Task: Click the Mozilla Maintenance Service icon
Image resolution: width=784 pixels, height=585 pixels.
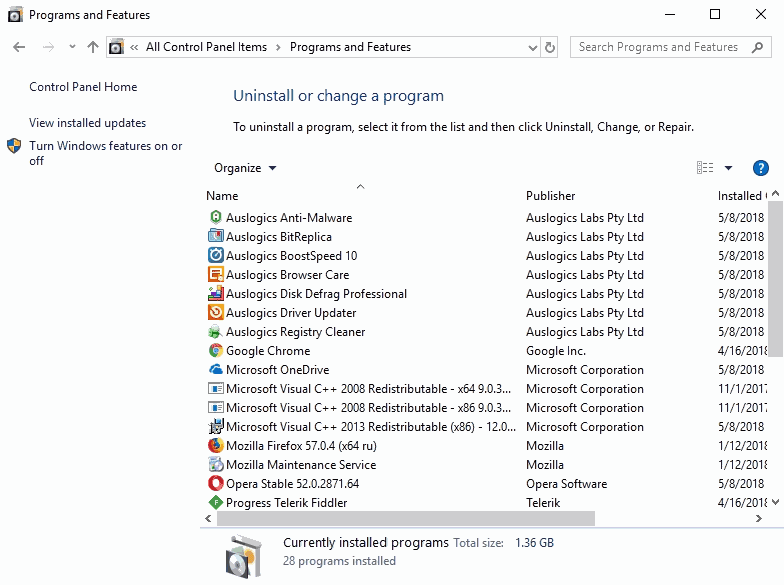Action: 216,464
